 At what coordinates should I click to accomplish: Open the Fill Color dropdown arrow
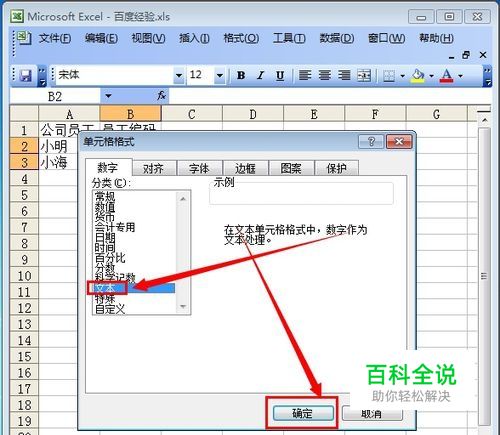coord(431,76)
